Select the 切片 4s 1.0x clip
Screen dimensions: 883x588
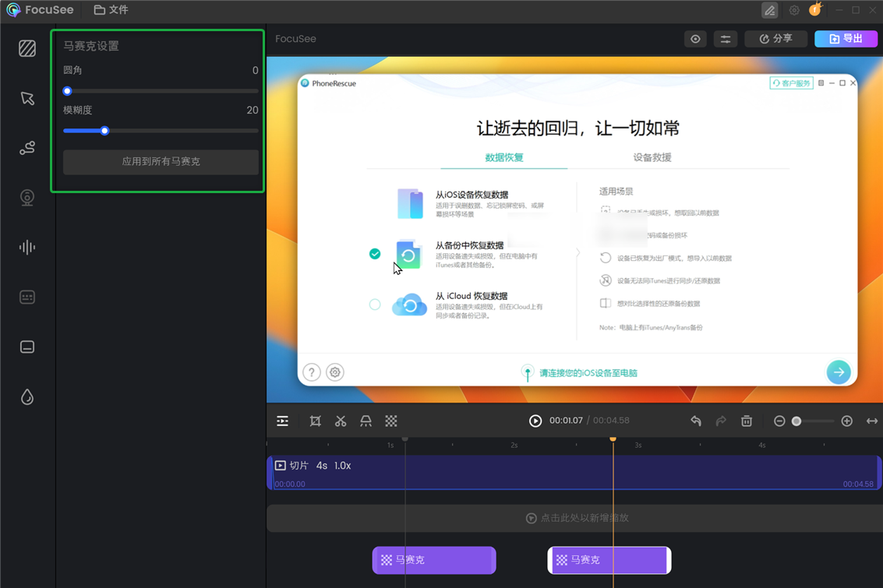[x=574, y=473]
